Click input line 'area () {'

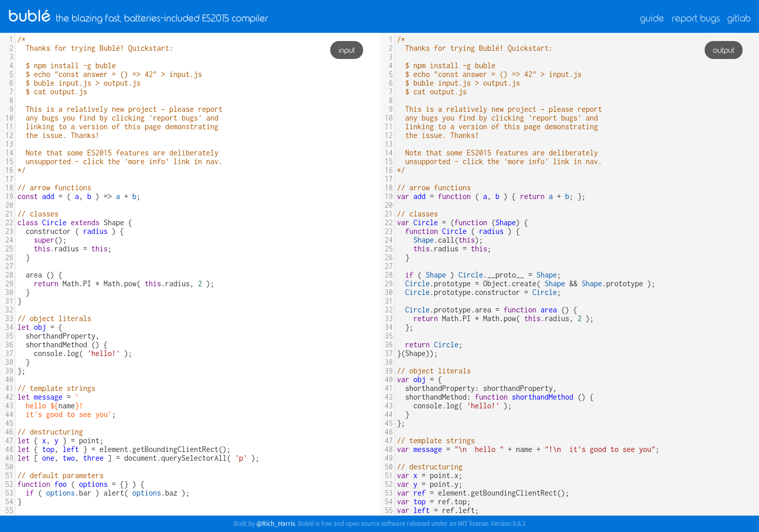click(44, 275)
